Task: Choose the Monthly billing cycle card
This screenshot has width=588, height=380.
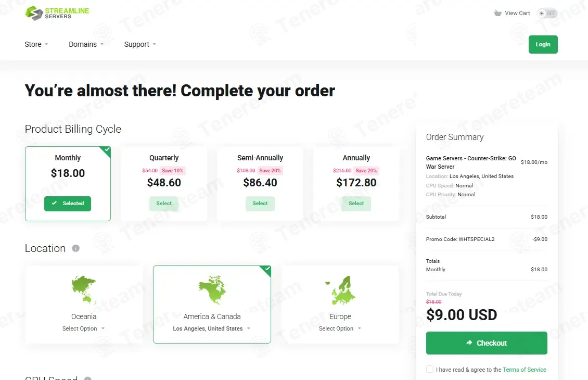Action: click(x=68, y=183)
